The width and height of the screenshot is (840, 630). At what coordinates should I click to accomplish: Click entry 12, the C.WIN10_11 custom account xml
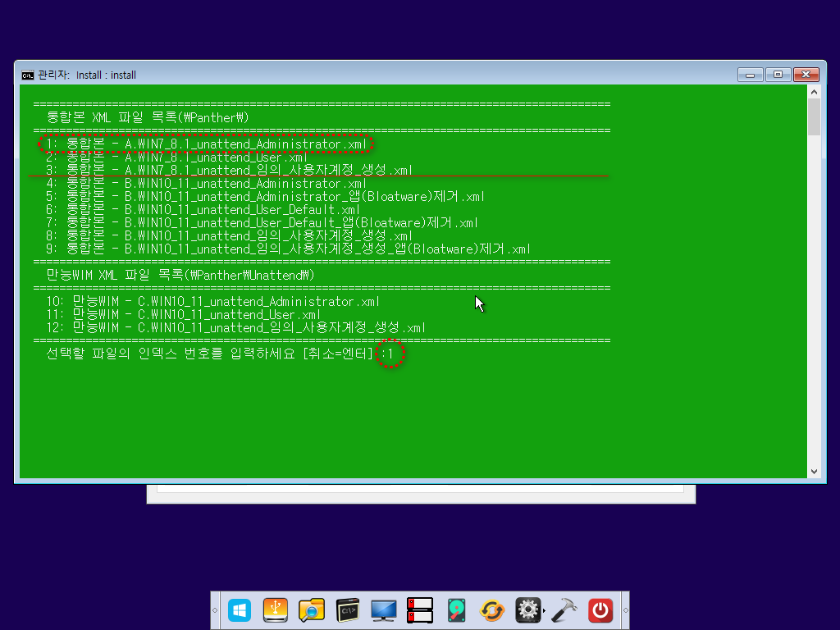click(x=235, y=328)
